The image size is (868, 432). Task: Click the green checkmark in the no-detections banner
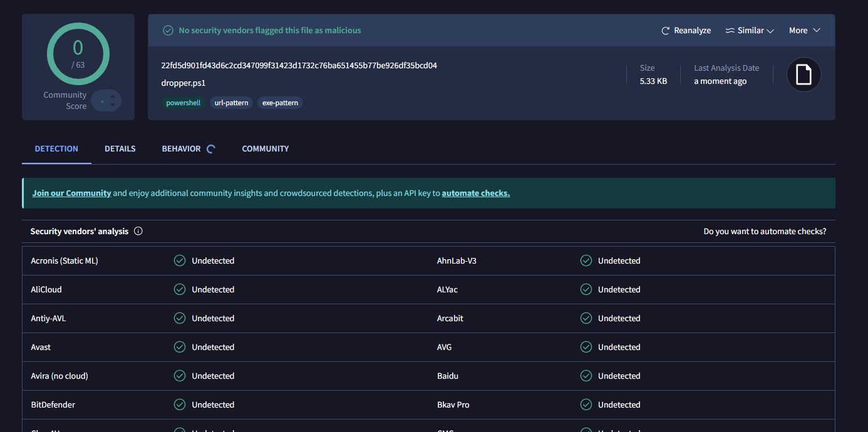pyautogui.click(x=168, y=31)
